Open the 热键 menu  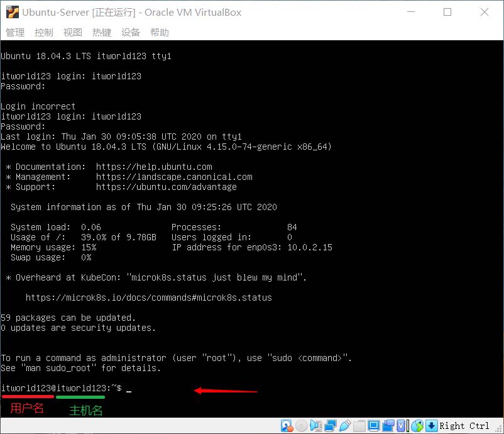101,32
